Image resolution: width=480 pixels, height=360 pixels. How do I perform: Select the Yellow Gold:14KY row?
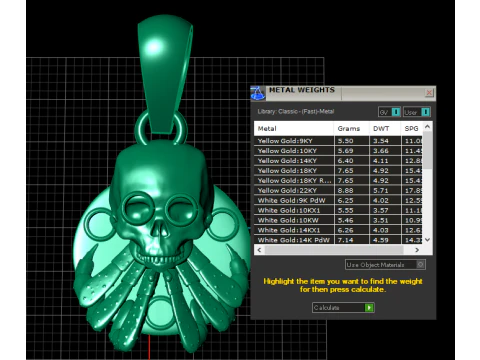[x=338, y=161]
